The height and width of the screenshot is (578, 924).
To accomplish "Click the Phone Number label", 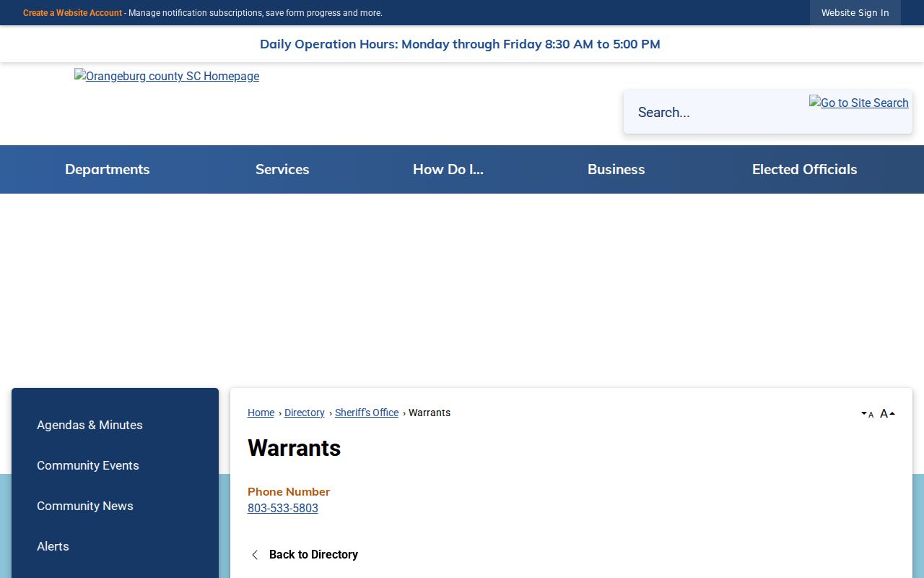I will coord(289,491).
